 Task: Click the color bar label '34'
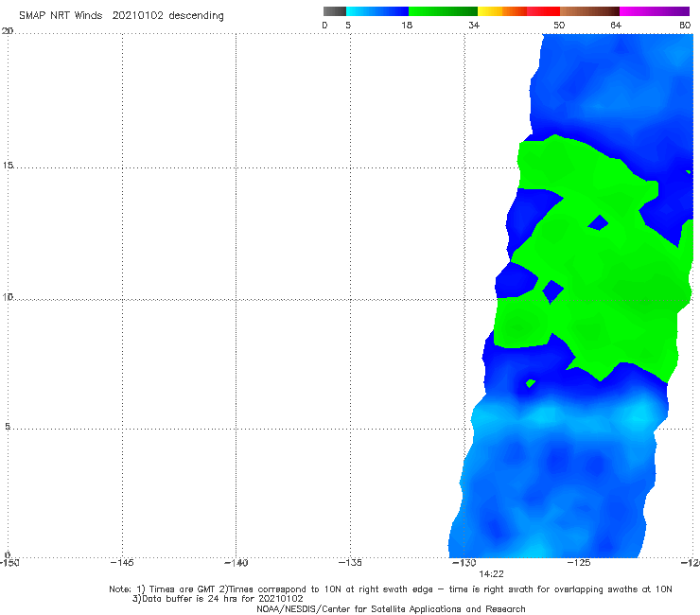474,25
